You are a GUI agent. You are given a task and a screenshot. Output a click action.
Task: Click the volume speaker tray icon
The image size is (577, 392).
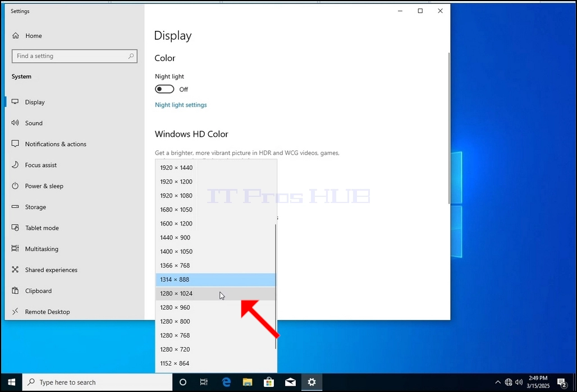click(519, 382)
